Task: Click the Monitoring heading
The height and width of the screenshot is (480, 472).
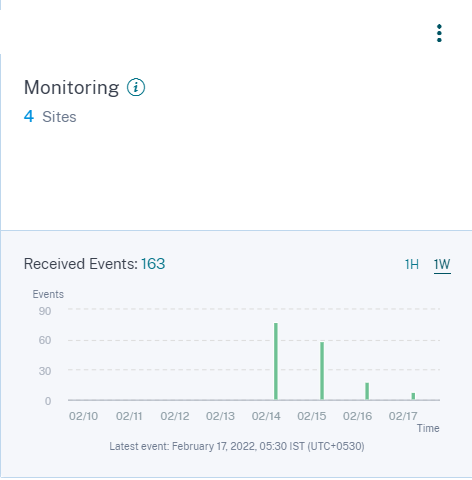Action: (71, 88)
